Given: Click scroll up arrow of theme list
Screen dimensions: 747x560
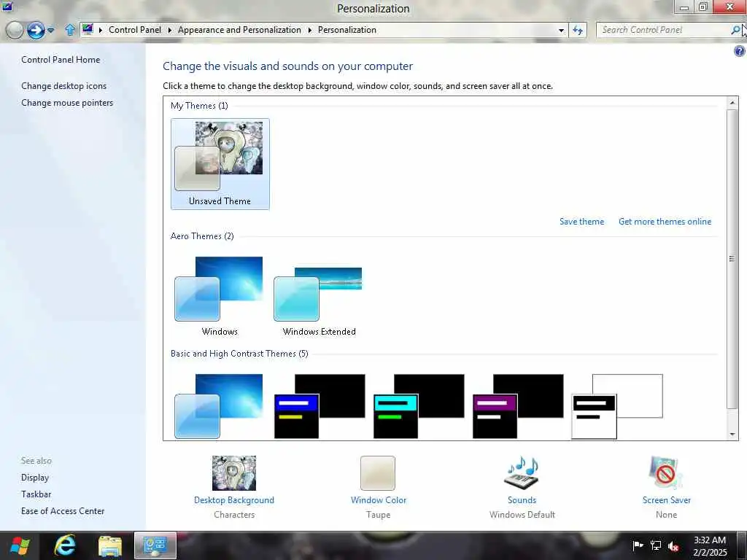Looking at the screenshot, I should [x=732, y=102].
